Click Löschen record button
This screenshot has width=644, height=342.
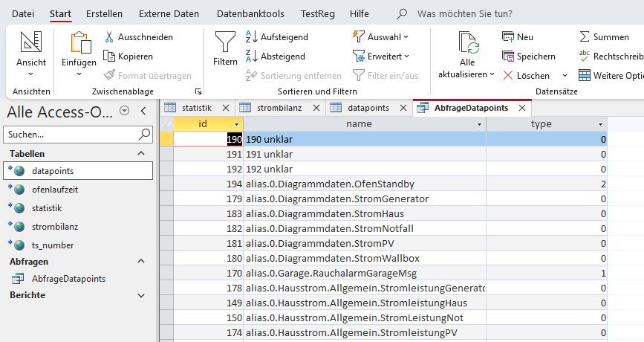(526, 76)
